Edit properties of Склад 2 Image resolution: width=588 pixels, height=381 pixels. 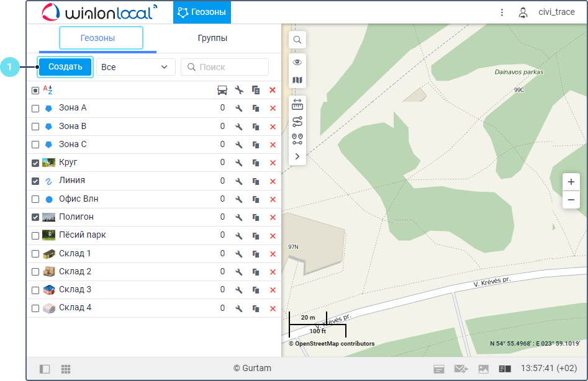(239, 272)
